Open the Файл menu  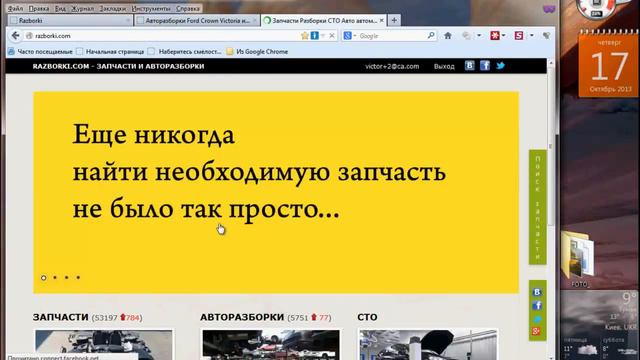[x=16, y=8]
